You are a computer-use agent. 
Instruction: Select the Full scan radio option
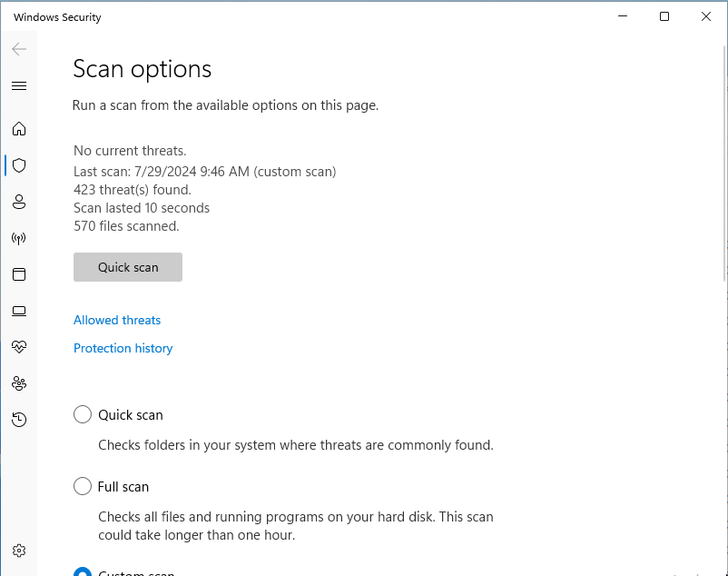83,486
